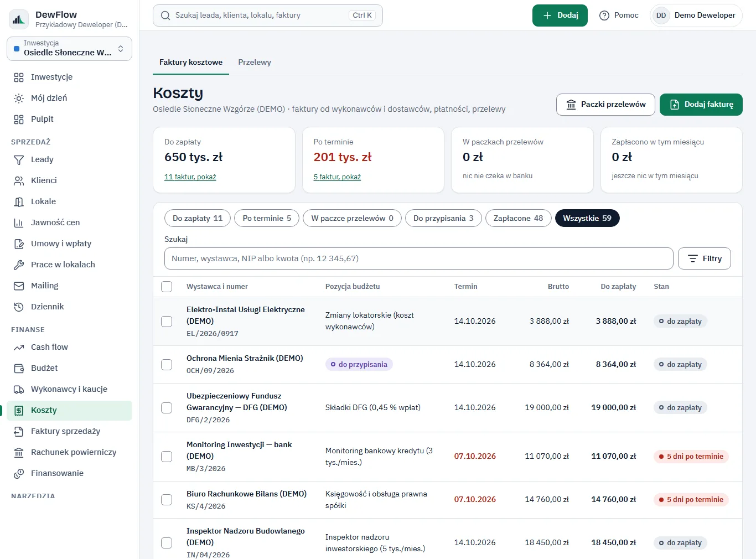Open Jawność cen chart icon
Viewport: 756px width, 559px height.
(19, 222)
